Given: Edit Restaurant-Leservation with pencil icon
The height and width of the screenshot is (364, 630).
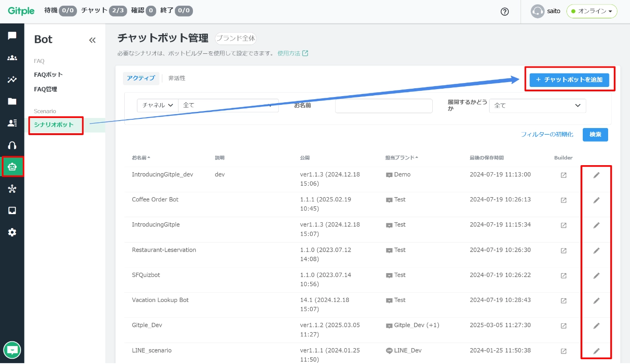Looking at the screenshot, I should coord(596,251).
